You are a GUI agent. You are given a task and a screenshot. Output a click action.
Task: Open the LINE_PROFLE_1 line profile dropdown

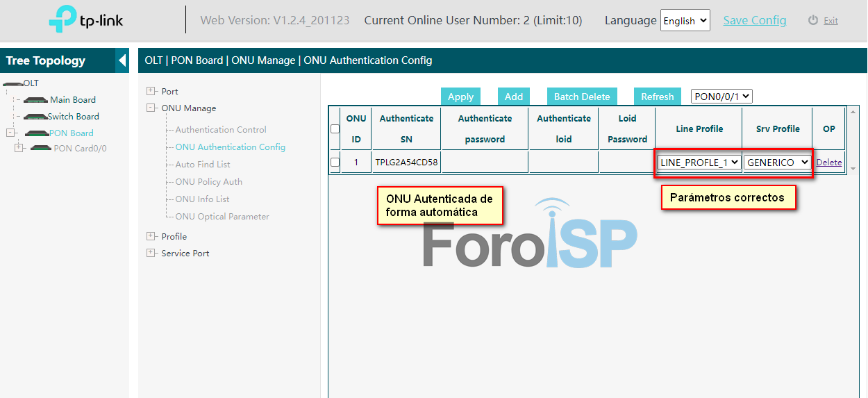pyautogui.click(x=699, y=163)
